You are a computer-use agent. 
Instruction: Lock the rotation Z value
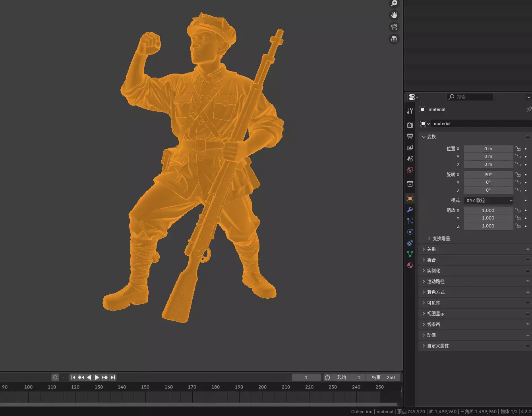point(518,190)
